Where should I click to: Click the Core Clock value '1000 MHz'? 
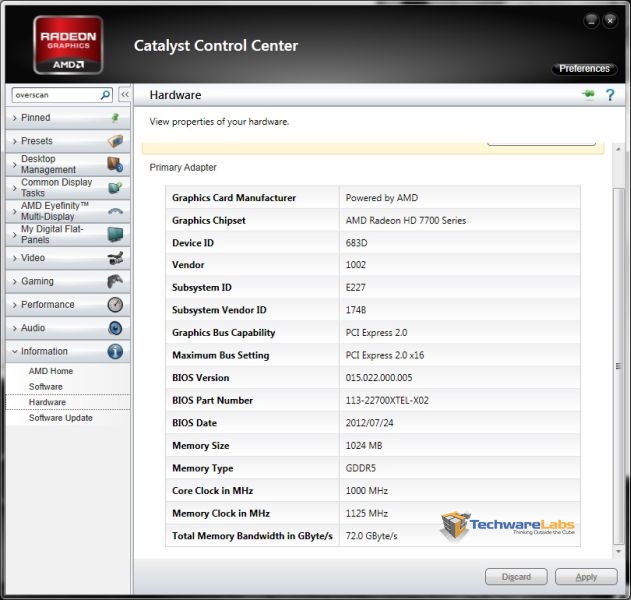[x=367, y=491]
